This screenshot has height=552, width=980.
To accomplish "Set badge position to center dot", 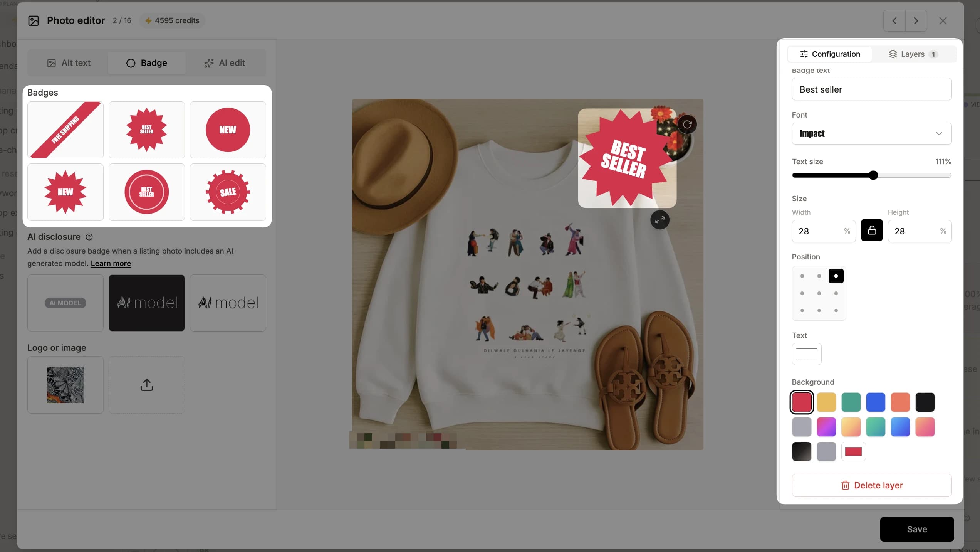I will point(819,293).
